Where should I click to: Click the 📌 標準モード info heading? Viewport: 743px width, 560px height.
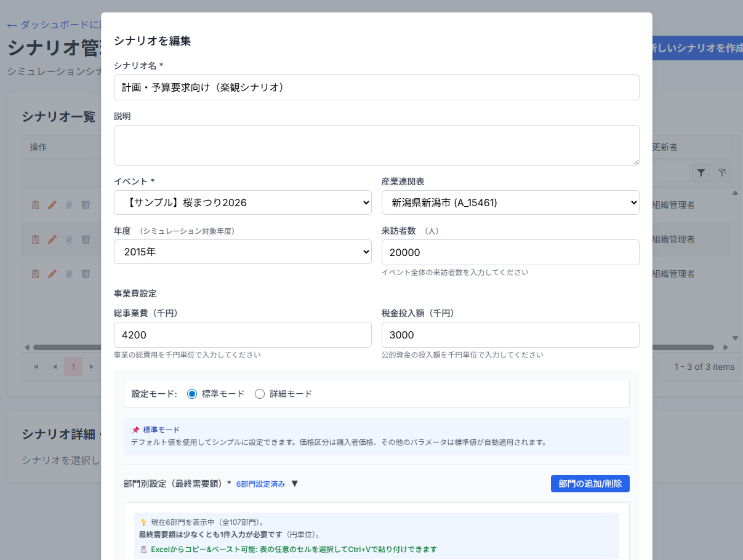[156, 430]
